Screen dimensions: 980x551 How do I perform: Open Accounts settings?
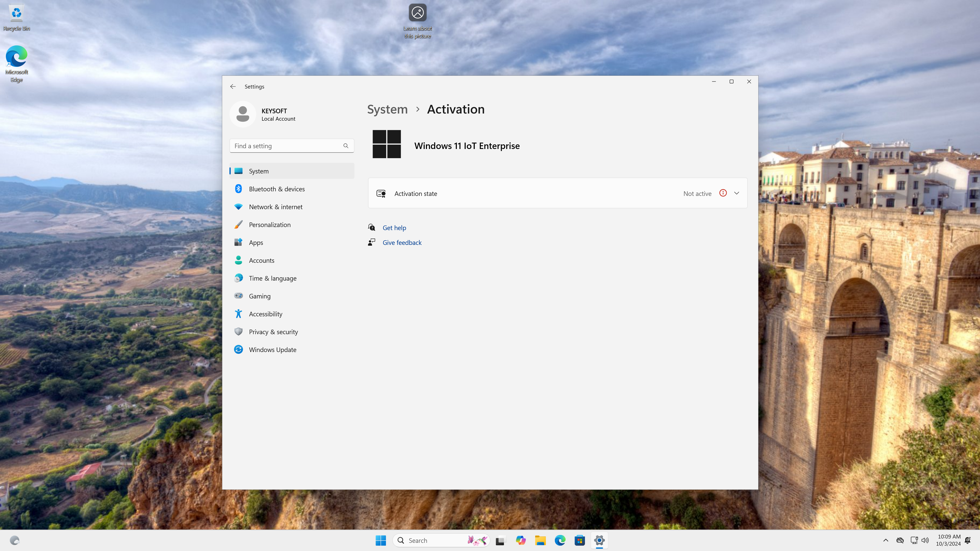(x=292, y=260)
